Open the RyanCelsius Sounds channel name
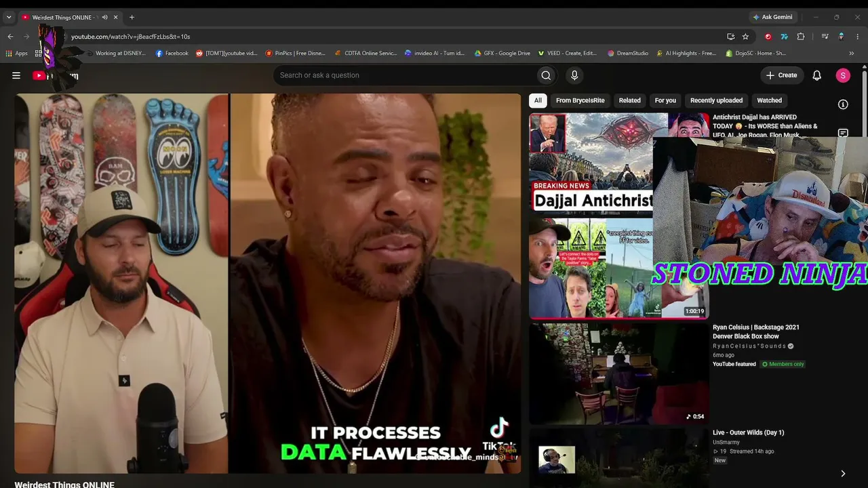 [x=749, y=346]
